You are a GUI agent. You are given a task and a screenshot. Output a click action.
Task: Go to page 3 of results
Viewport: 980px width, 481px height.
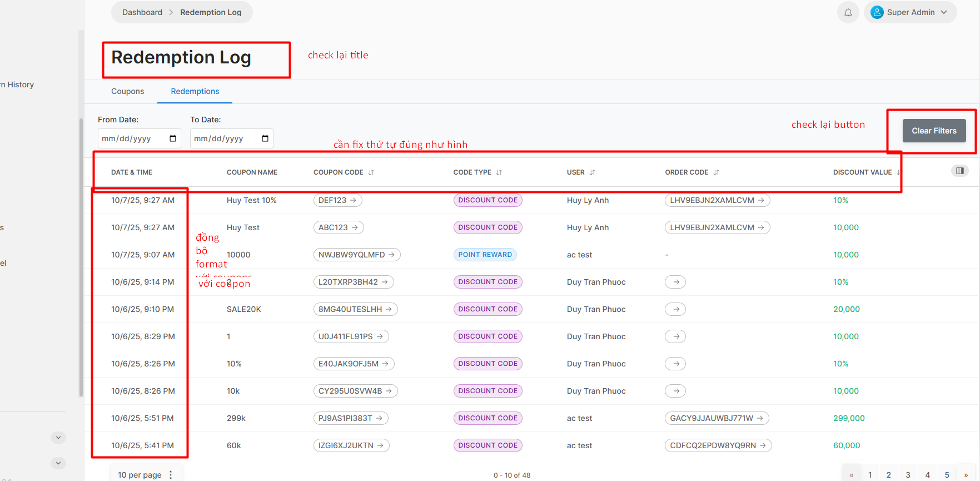point(908,474)
